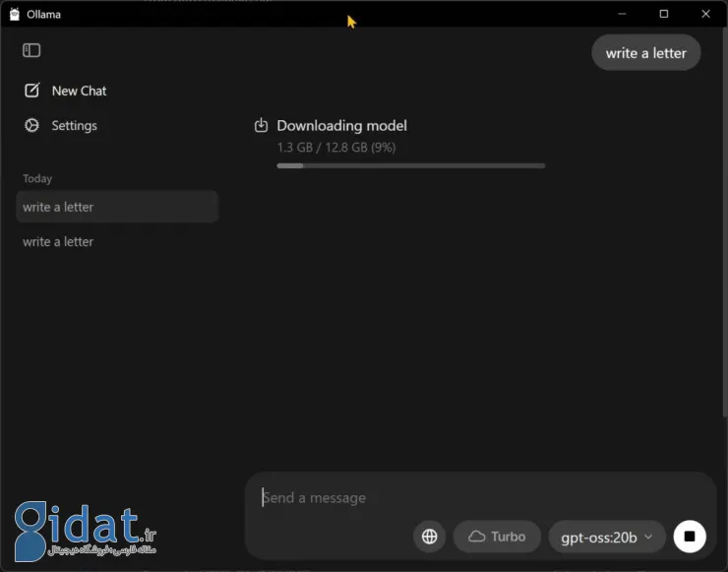Click the chevron next to gpt-oss:20b
This screenshot has width=728, height=572.
tap(648, 537)
